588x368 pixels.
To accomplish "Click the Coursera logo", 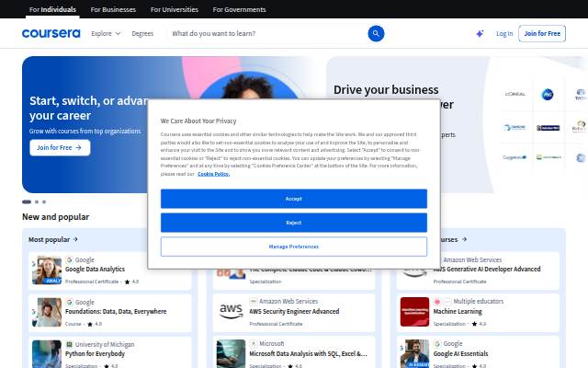I will click(x=51, y=33).
